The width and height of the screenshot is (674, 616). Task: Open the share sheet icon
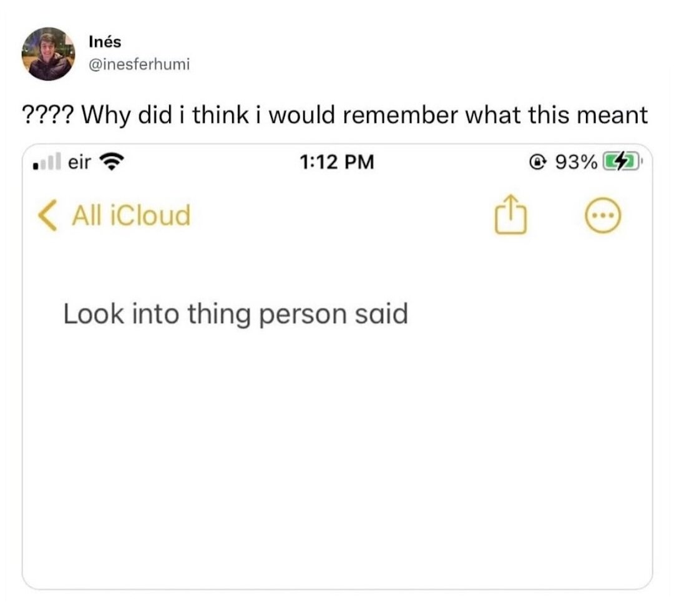pyautogui.click(x=510, y=215)
